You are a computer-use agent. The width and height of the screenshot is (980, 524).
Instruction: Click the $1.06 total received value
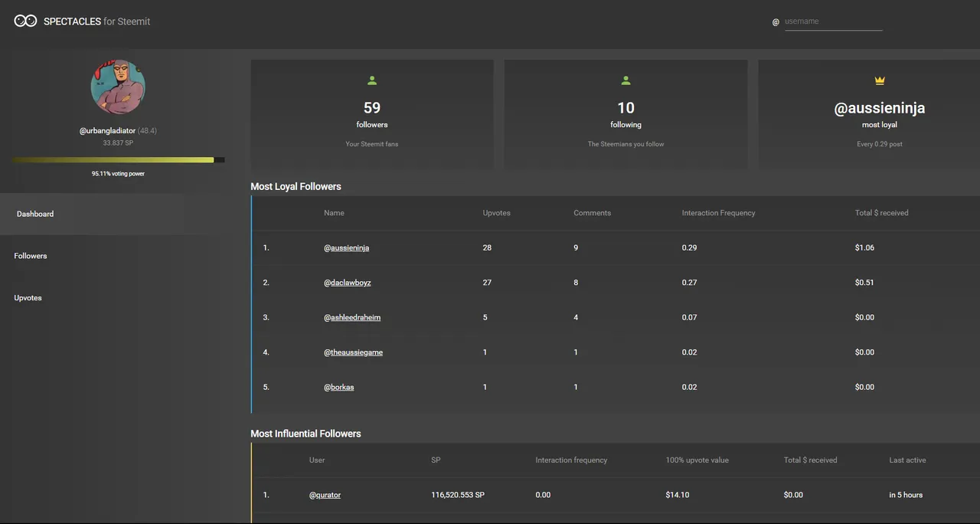(x=864, y=248)
